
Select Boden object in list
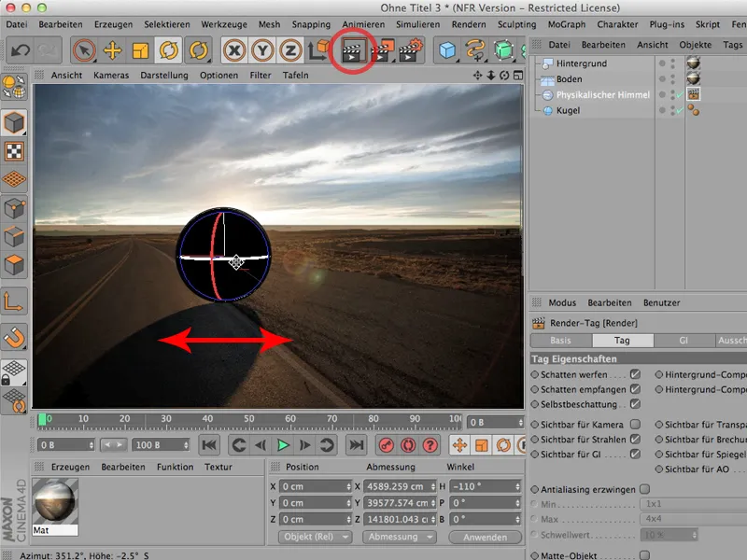pos(570,79)
